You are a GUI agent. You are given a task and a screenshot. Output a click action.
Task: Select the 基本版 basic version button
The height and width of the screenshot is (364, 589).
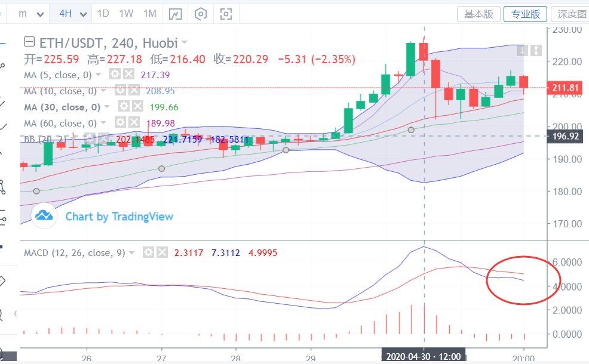pos(478,14)
